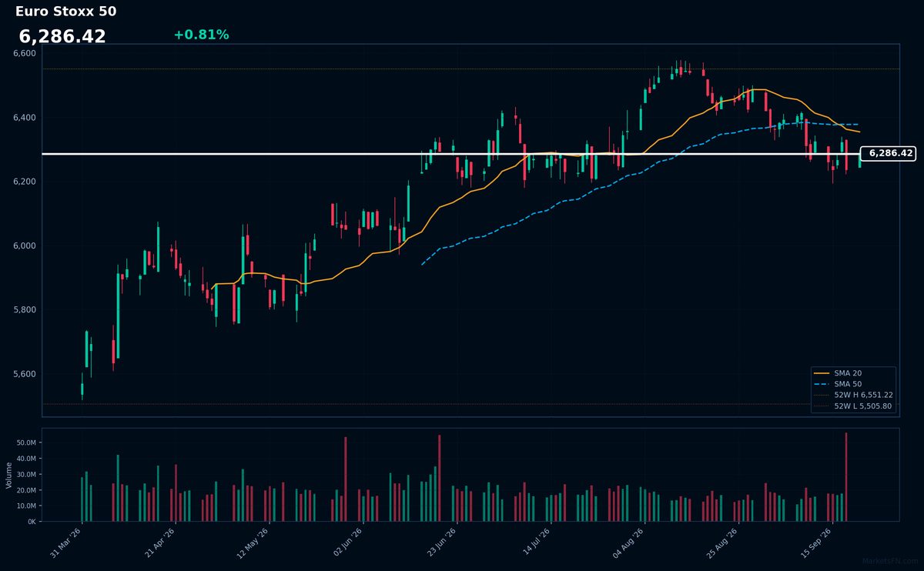The height and width of the screenshot is (571, 924).
Task: Click the 6,400 price axis label
Action: (25, 118)
